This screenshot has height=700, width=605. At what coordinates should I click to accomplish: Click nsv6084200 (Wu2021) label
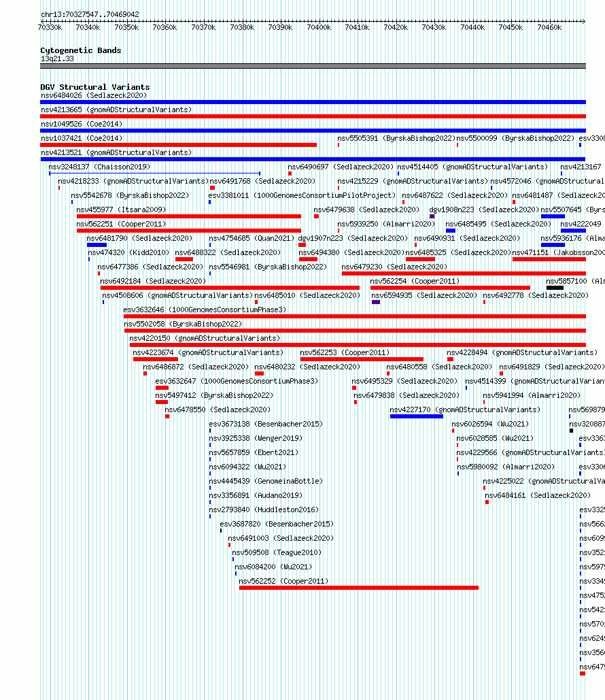[273, 567]
